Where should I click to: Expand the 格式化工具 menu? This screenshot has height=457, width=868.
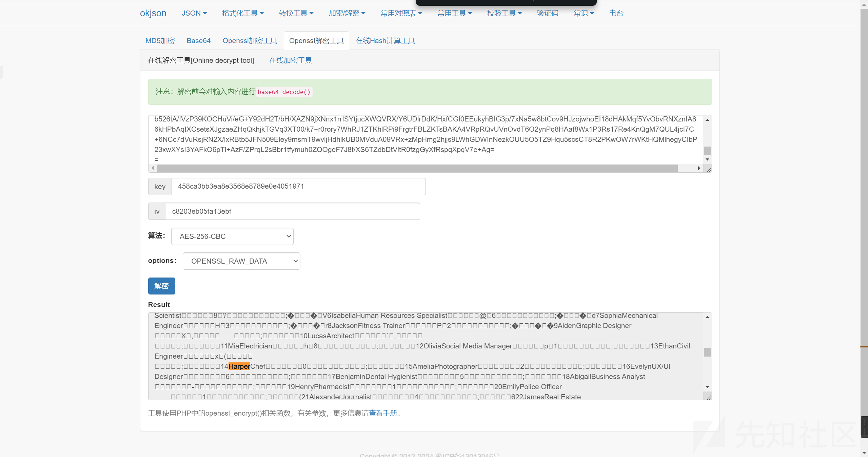pyautogui.click(x=243, y=13)
